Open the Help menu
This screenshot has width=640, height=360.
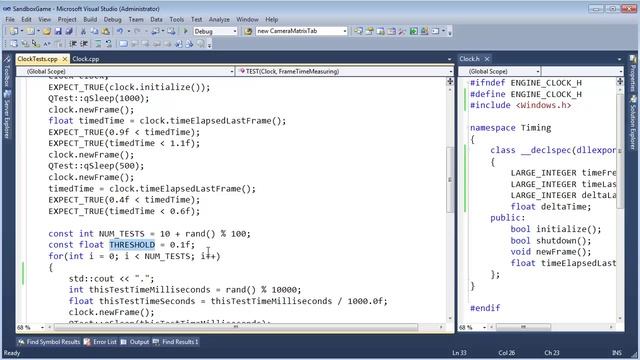(x=271, y=19)
